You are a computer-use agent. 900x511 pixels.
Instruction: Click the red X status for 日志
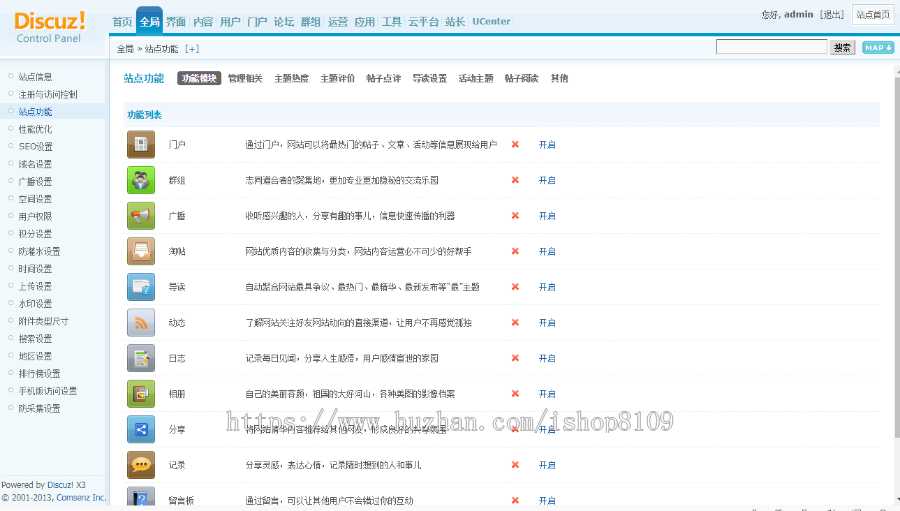tap(515, 358)
